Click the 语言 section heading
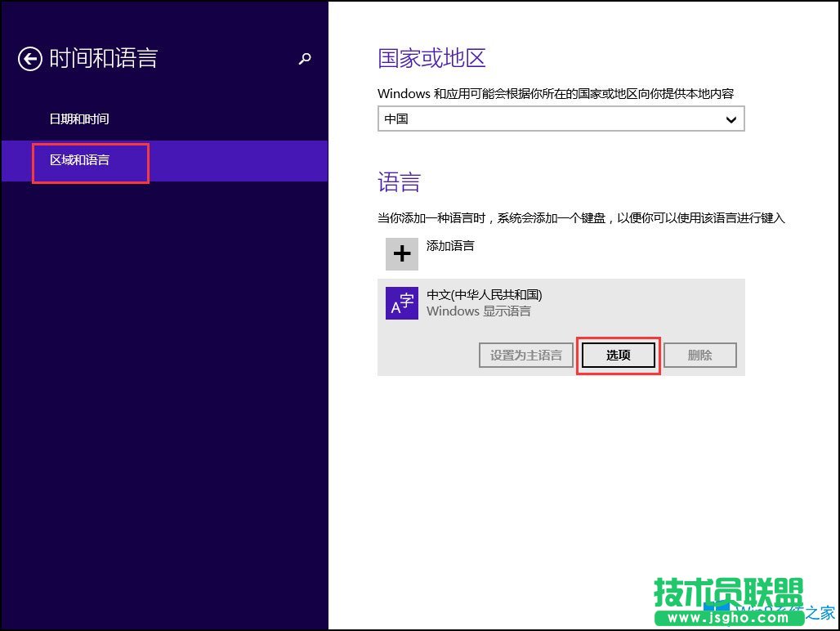Screen dimensions: 840x631 point(398,181)
